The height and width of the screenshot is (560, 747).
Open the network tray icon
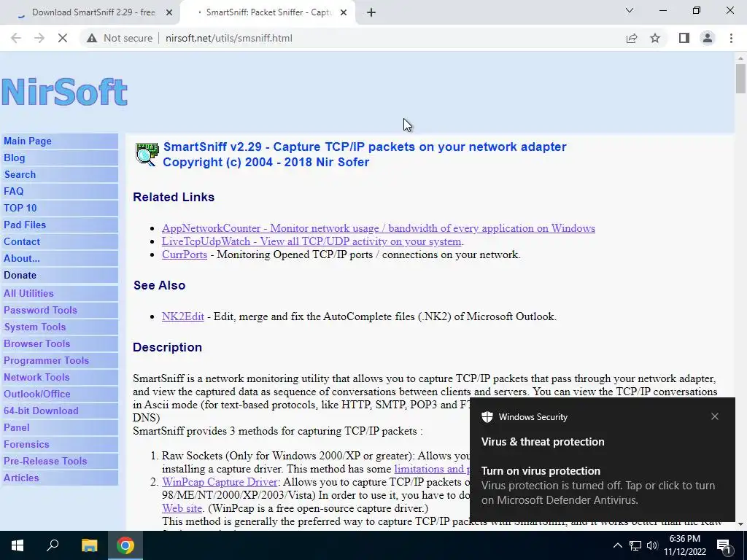pos(635,545)
